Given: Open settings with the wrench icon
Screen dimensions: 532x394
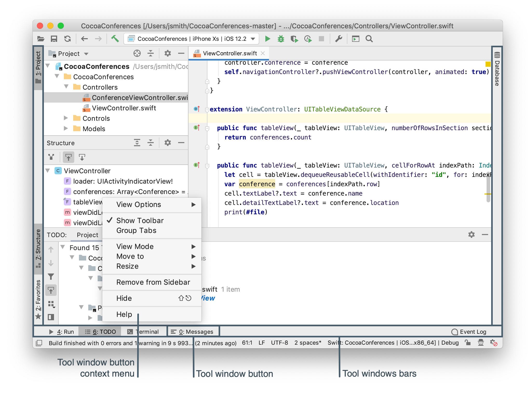Looking at the screenshot, I should pyautogui.click(x=339, y=39).
